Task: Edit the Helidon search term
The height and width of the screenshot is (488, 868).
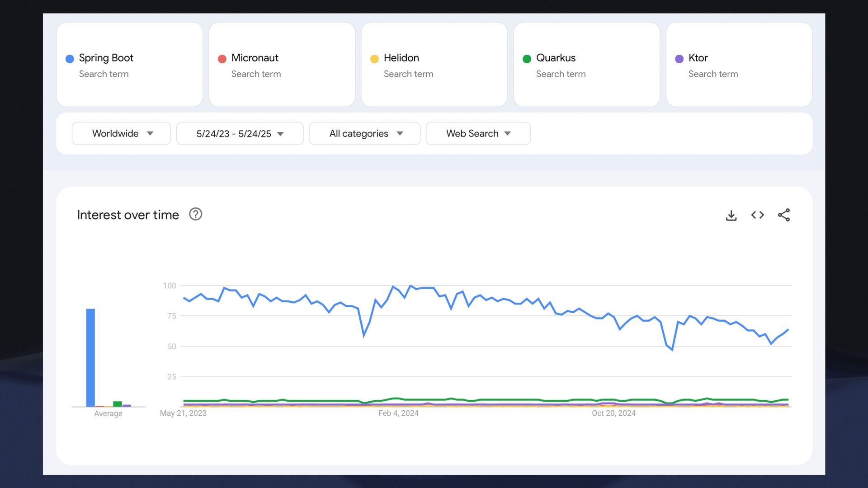Action: click(x=401, y=58)
